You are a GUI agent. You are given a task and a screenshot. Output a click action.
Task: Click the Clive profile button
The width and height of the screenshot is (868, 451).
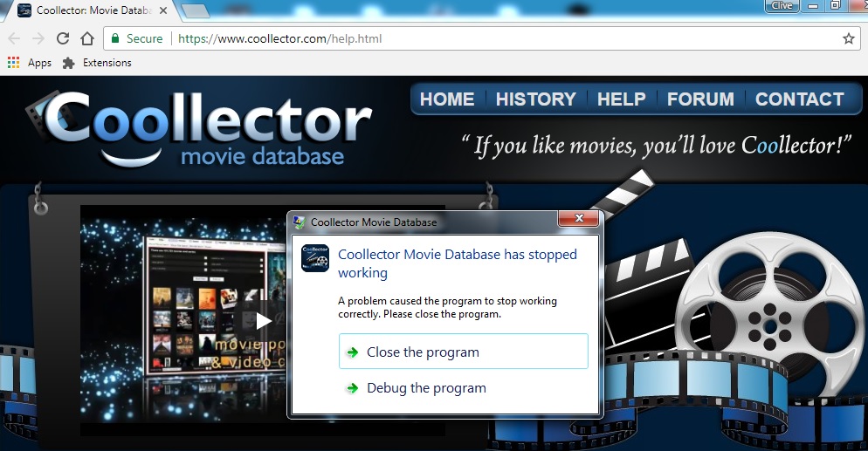tap(781, 5)
